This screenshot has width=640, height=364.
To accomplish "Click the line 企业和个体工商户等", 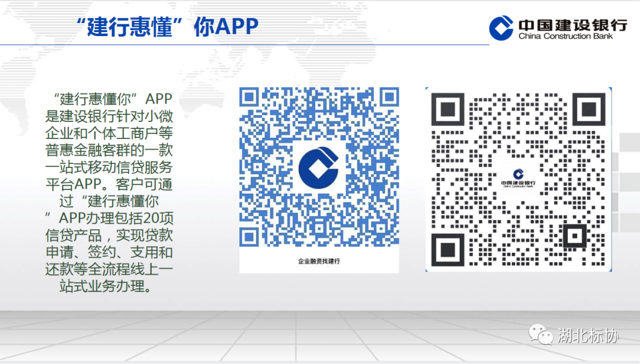I will pos(109,133).
